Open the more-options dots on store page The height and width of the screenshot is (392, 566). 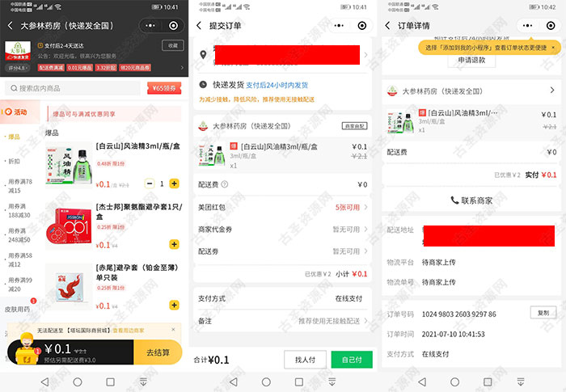(x=150, y=26)
